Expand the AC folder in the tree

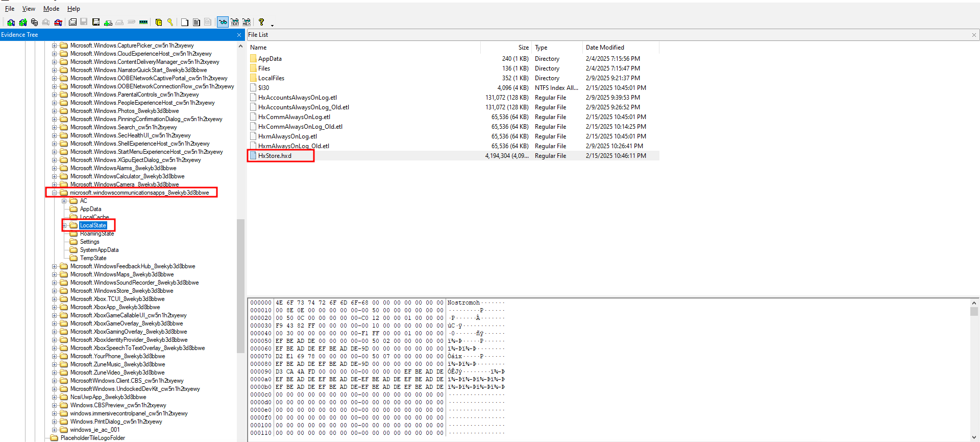(65, 201)
